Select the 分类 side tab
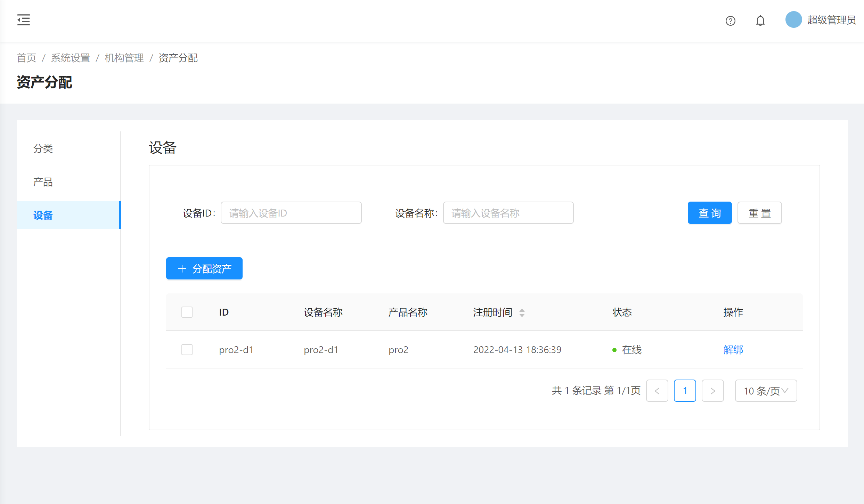 click(x=68, y=148)
